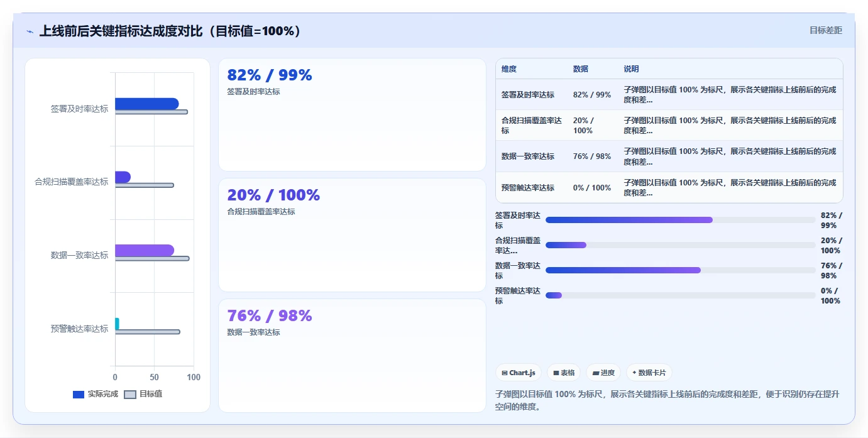This screenshot has width=868, height=438.
Task: Click the 目标差距 label in the header
Action: pos(825,30)
